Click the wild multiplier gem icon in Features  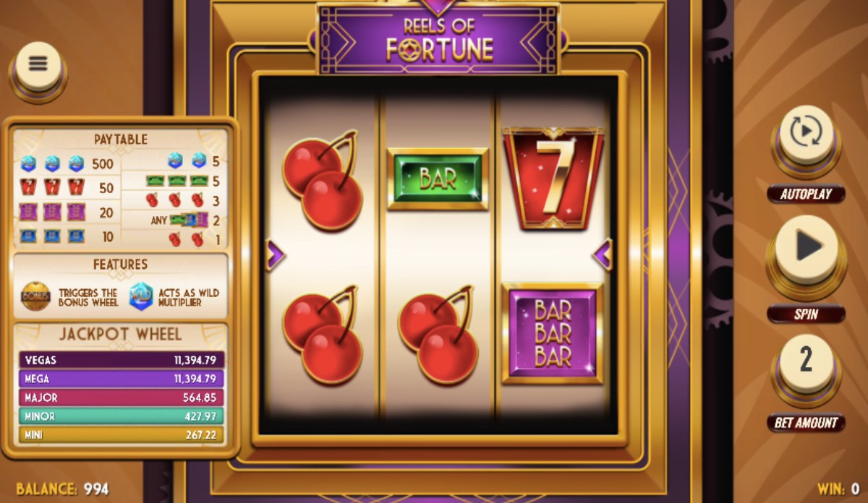[x=141, y=296]
